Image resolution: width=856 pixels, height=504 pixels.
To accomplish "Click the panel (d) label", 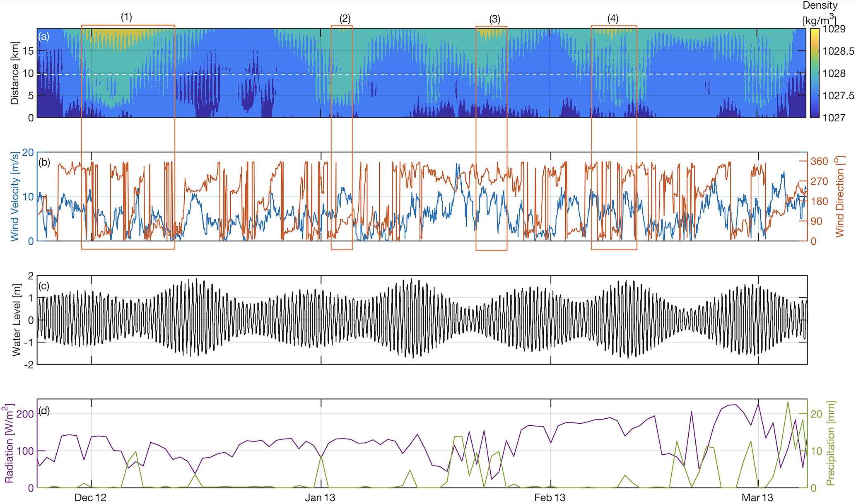I will click(44, 411).
